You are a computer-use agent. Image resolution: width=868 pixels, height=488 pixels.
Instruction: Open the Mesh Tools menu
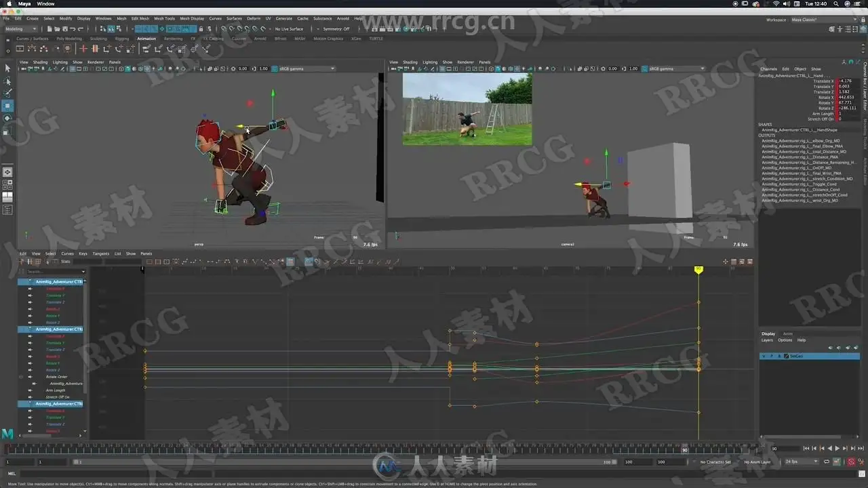164,18
